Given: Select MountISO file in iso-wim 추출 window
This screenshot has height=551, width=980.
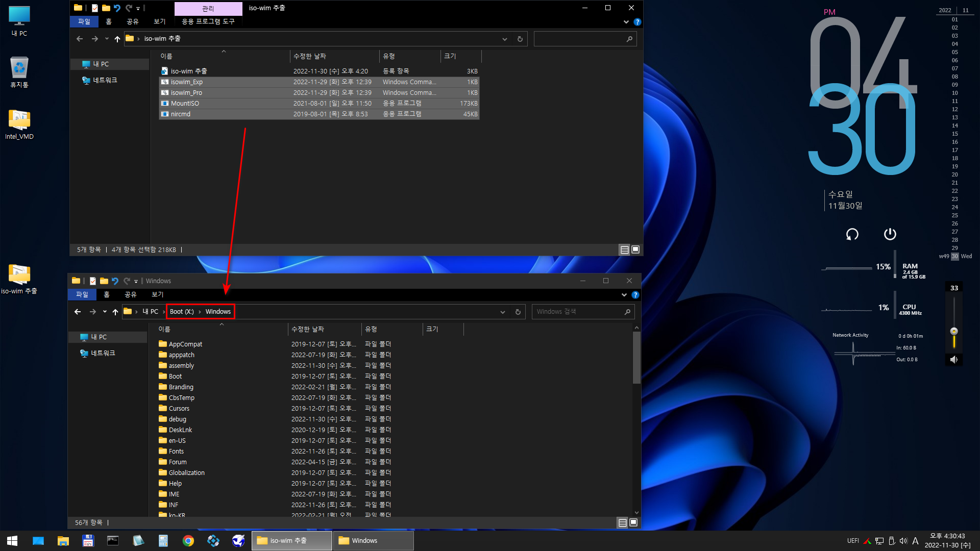Looking at the screenshot, I should (319, 104).
